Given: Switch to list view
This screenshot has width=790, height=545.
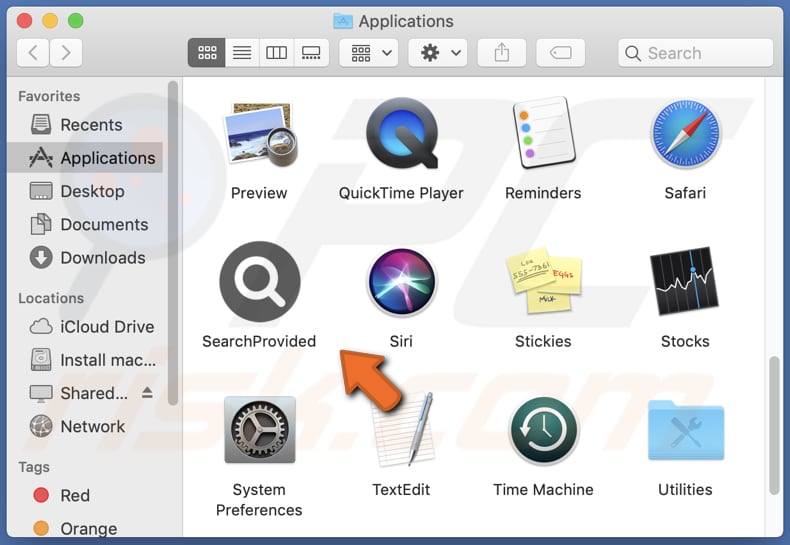Looking at the screenshot, I should click(x=242, y=52).
